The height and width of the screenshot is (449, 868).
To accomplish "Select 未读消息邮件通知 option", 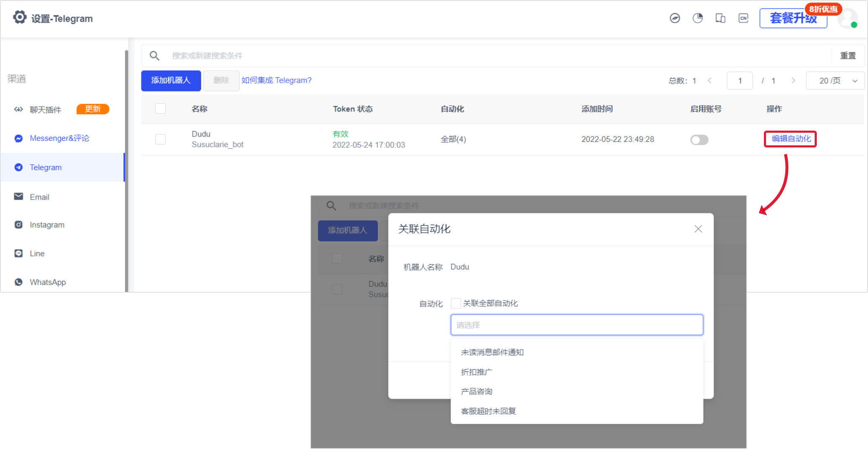I will click(577, 352).
